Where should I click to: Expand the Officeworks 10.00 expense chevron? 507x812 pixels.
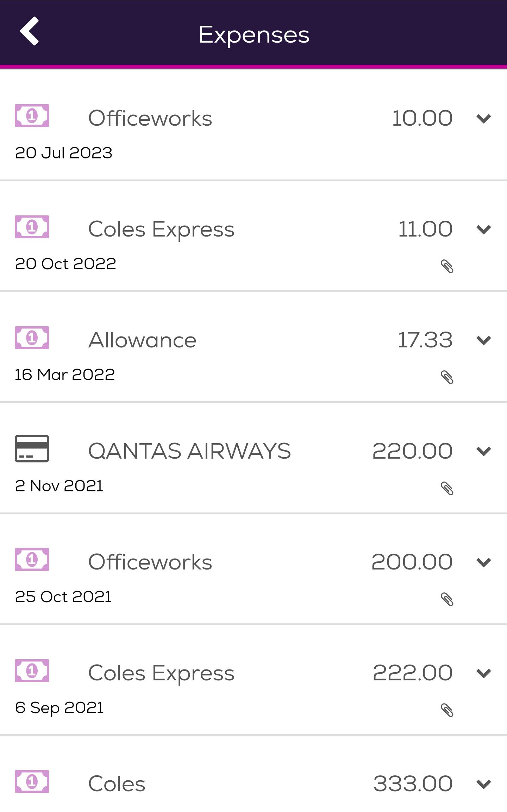click(x=483, y=119)
